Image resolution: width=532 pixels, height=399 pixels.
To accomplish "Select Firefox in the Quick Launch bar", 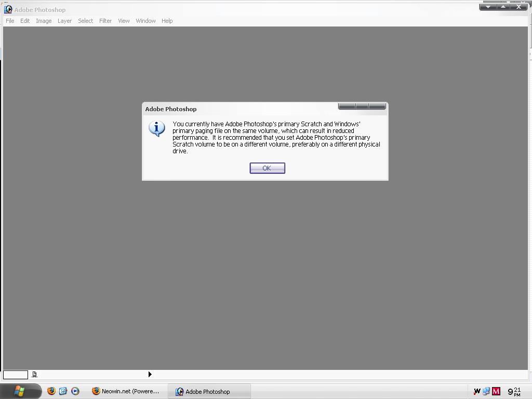I will coord(50,391).
